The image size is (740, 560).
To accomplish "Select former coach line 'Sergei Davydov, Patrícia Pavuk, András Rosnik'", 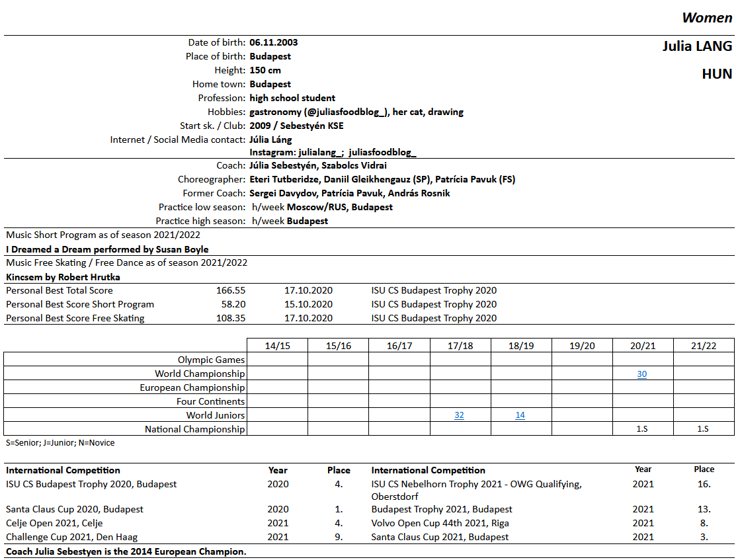I will (350, 194).
